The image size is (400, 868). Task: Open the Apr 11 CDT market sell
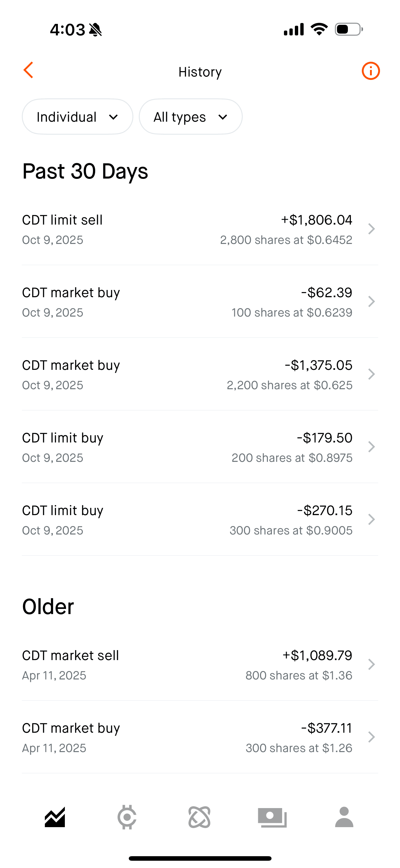coord(187,665)
